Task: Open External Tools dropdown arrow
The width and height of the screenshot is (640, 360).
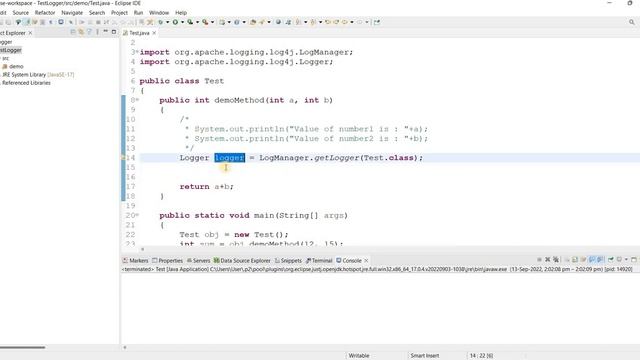Action: [x=212, y=22]
